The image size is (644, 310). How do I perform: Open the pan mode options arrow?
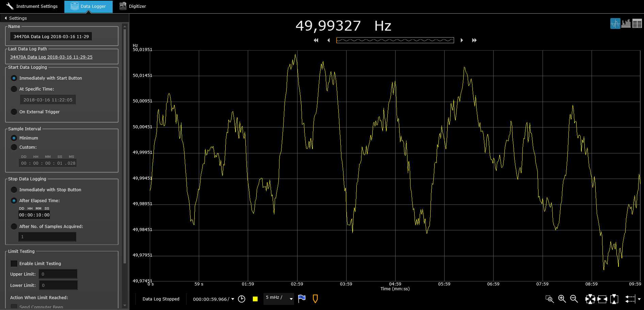click(x=639, y=299)
